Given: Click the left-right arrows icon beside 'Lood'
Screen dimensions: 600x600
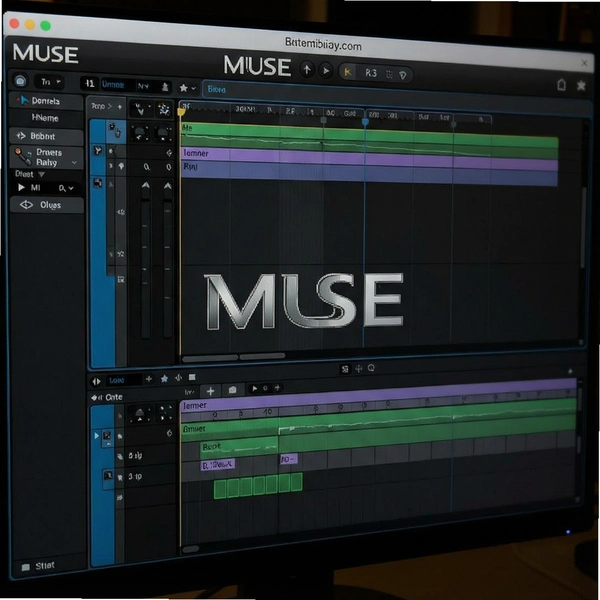Looking at the screenshot, I should click(96, 381).
